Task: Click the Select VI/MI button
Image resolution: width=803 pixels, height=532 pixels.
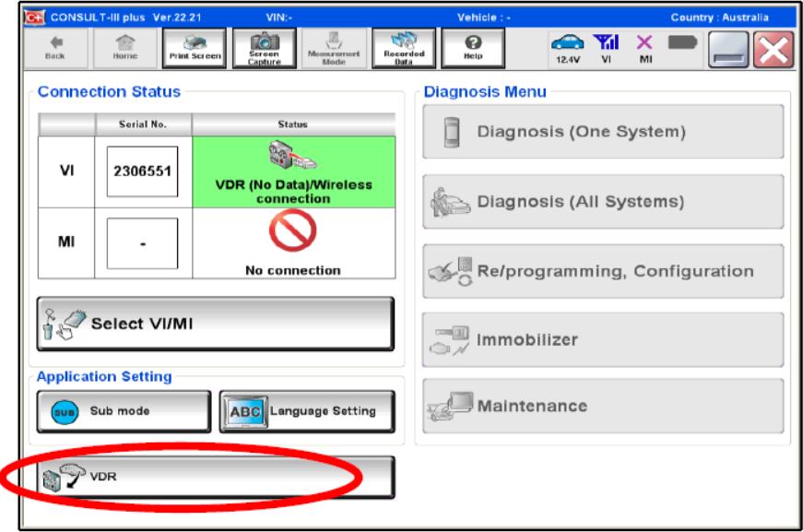Action: tap(215, 324)
